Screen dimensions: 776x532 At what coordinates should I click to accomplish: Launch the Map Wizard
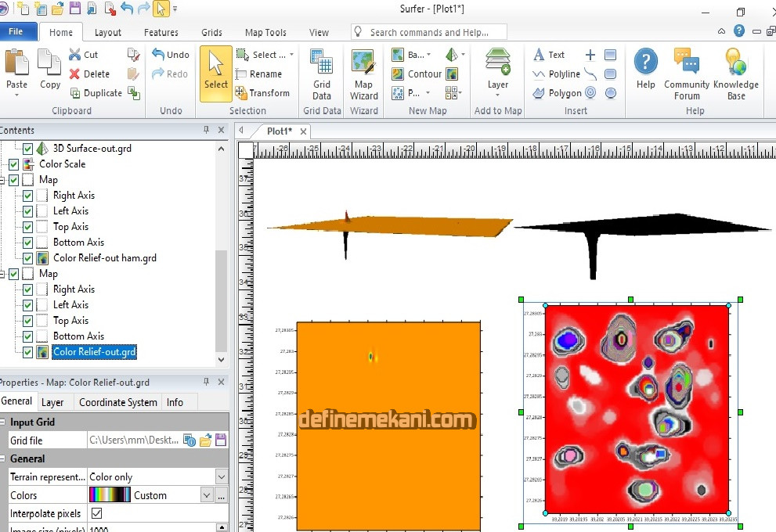coord(363,74)
